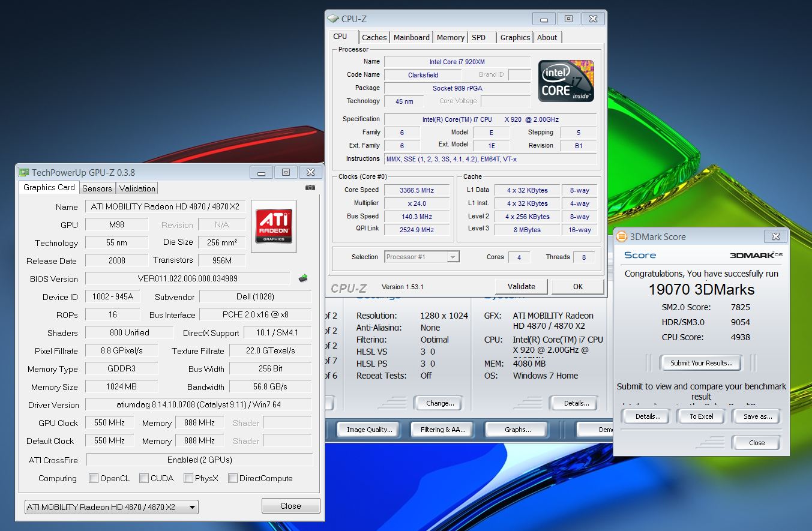Image resolution: width=812 pixels, height=531 pixels.
Task: Open the Memory tab in CPU-Z
Action: 451,37
